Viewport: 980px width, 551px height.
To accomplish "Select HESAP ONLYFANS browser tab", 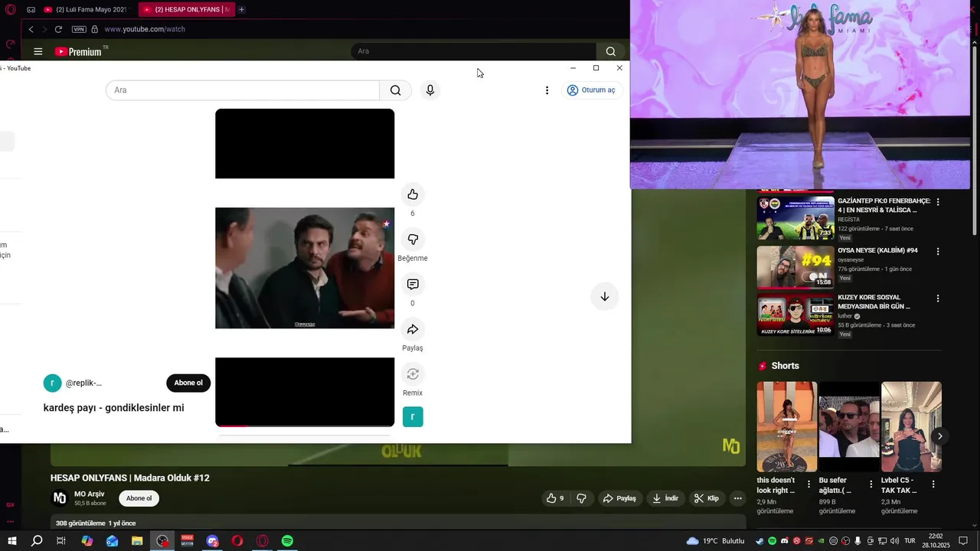I will click(x=186, y=9).
